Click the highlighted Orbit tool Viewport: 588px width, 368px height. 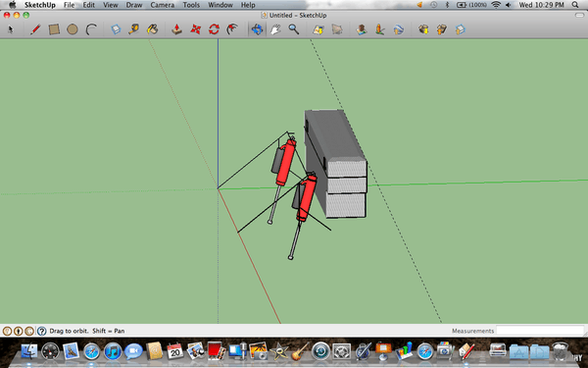point(257,29)
